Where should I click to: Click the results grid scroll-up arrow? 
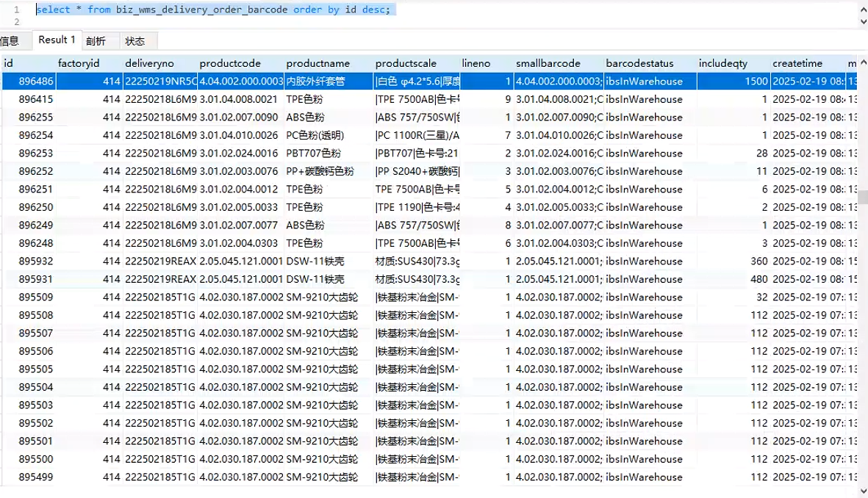862,62
